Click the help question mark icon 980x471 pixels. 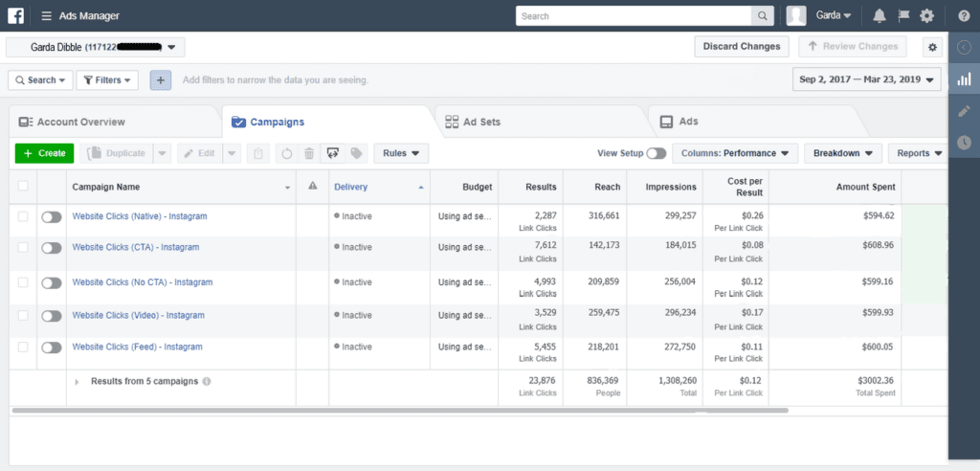pos(965,16)
